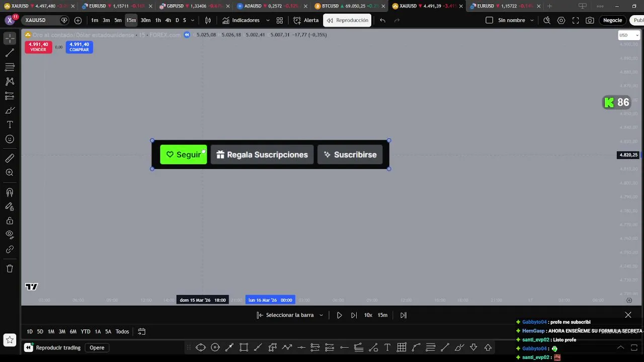Open the USD currency dropdown
The width and height of the screenshot is (644, 362).
click(x=629, y=35)
